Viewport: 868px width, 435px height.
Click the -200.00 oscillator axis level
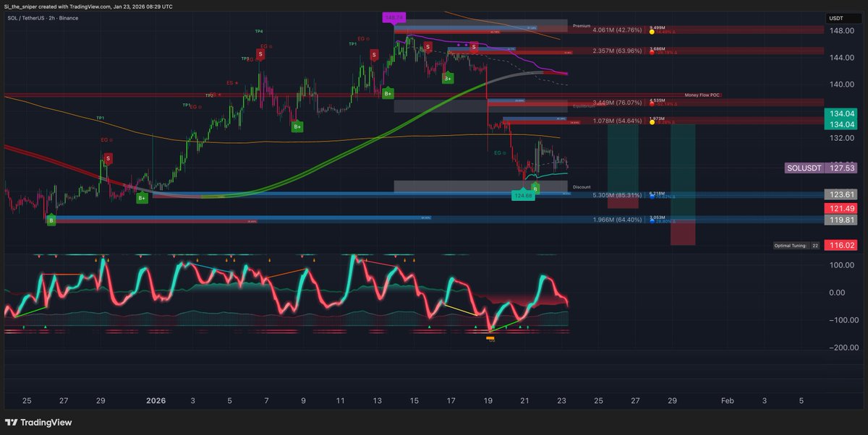tap(841, 347)
